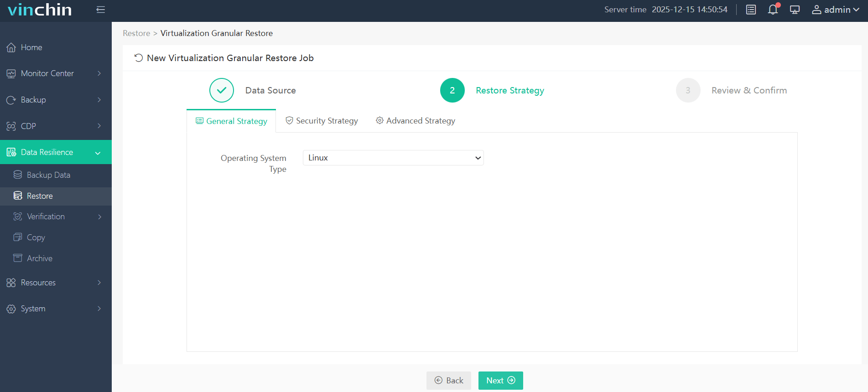Click the General Strategy tab list icon

(x=199, y=121)
